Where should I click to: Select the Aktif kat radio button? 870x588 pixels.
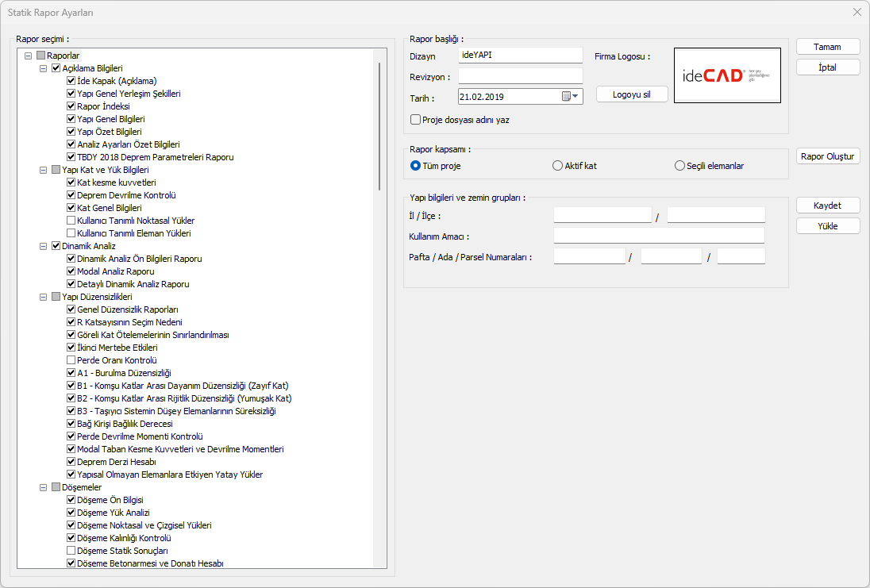557,166
